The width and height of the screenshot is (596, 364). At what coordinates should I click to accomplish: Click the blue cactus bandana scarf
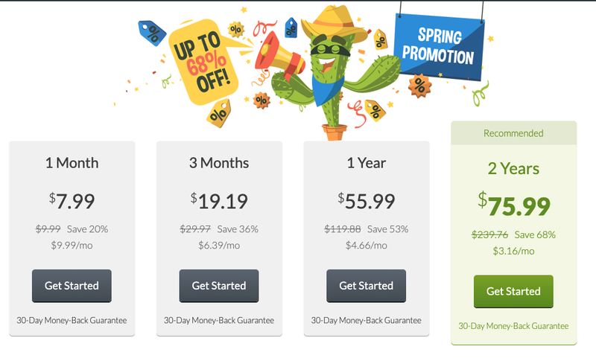click(327, 89)
